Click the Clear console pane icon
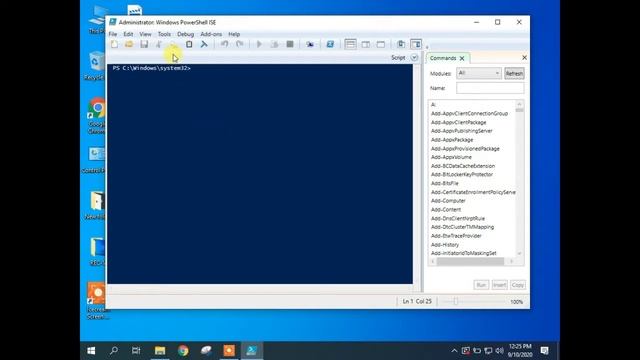 [204, 44]
